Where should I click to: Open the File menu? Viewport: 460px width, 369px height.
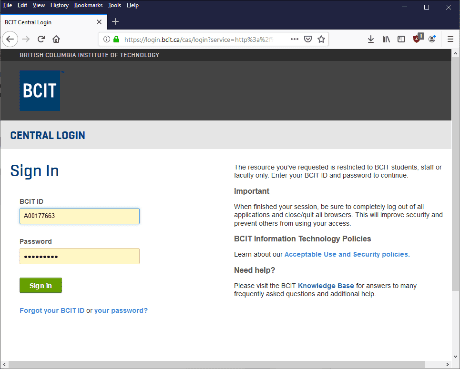click(8, 5)
